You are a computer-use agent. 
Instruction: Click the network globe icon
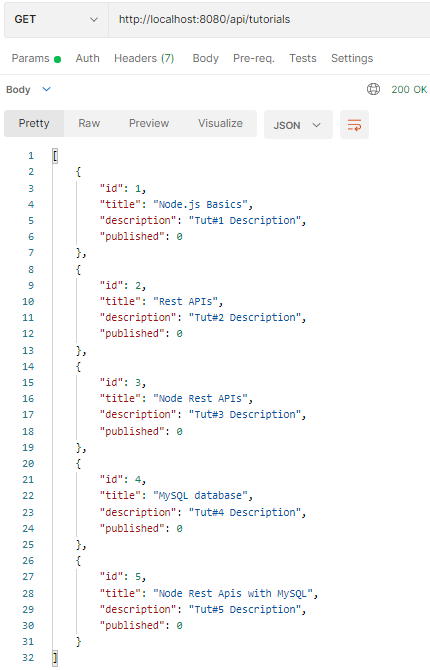coord(373,89)
